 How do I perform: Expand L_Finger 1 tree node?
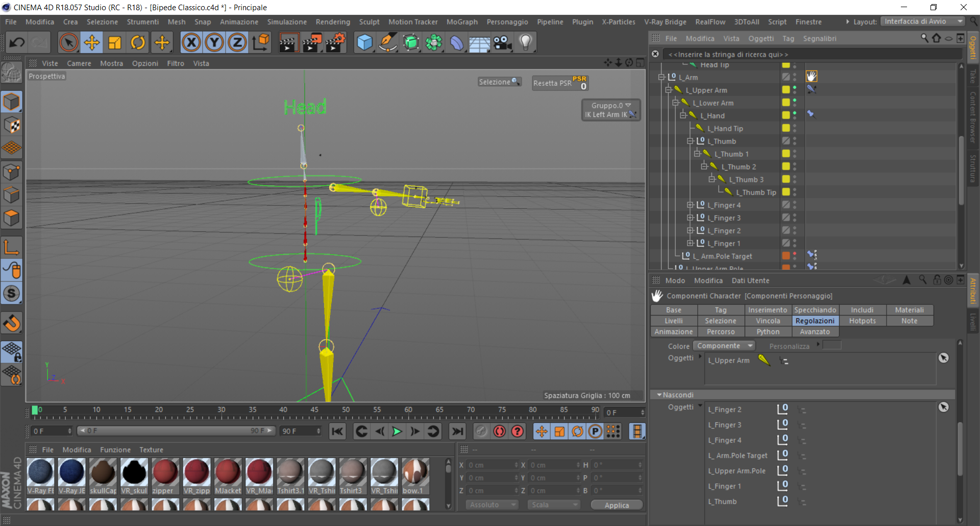point(690,243)
